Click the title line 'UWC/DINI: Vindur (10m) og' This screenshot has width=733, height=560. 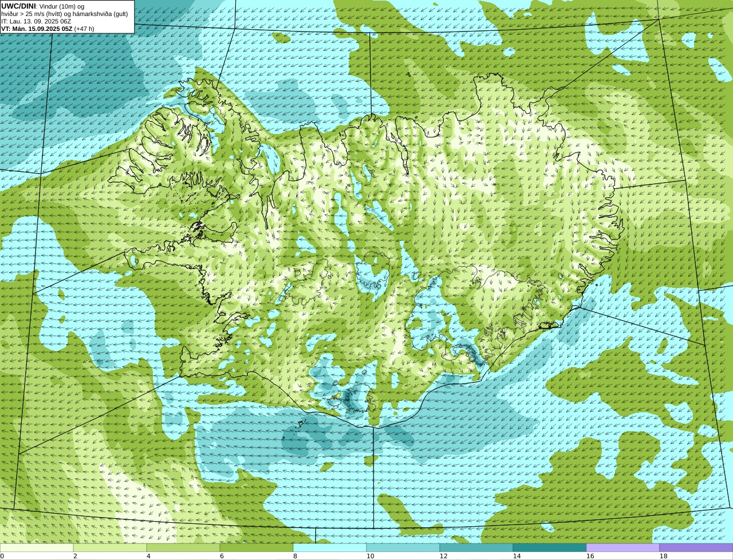43,6
